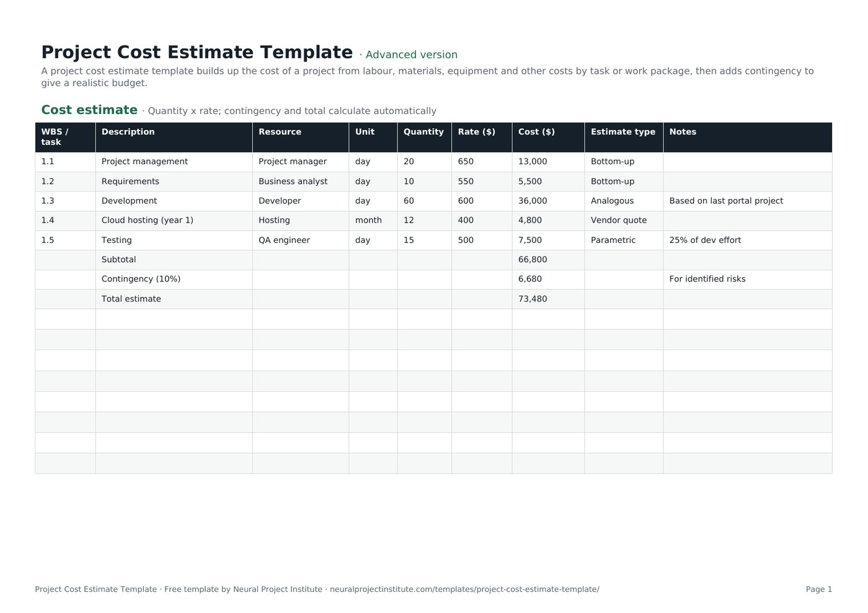
Task: Open the neuralprojectinstitute.com template URL in footer
Action: (464, 589)
